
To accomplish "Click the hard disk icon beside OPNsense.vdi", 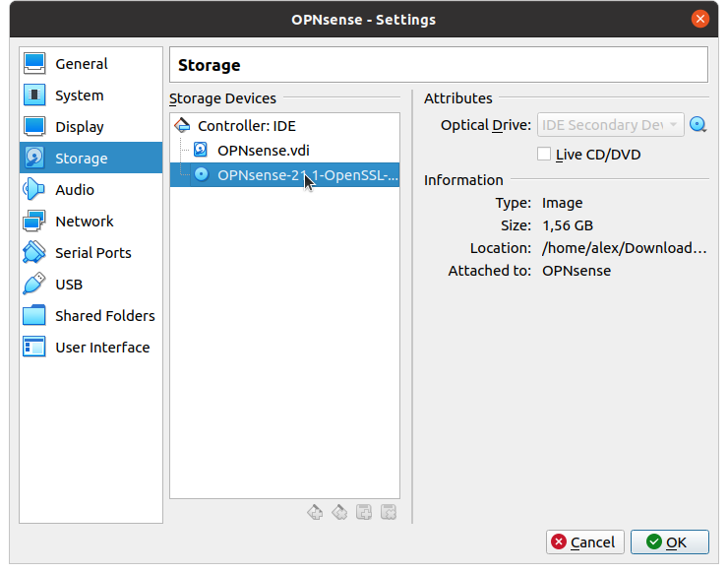I will pyautogui.click(x=201, y=150).
